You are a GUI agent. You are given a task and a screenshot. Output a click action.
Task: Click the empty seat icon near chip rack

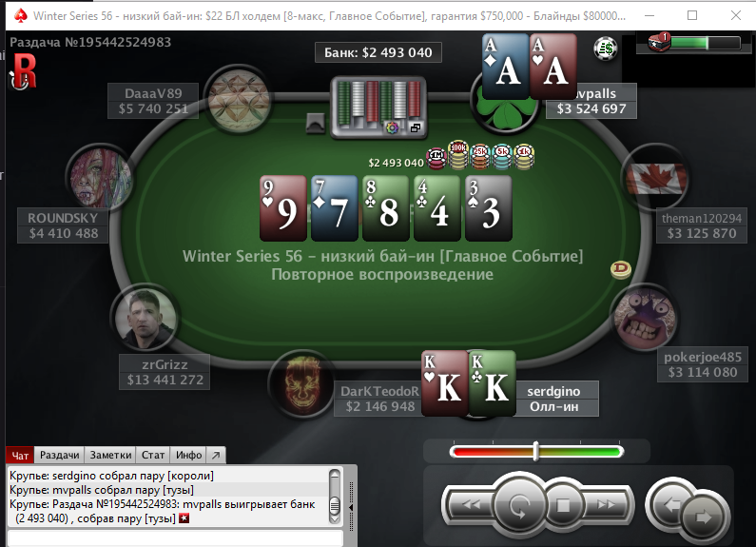[316, 124]
